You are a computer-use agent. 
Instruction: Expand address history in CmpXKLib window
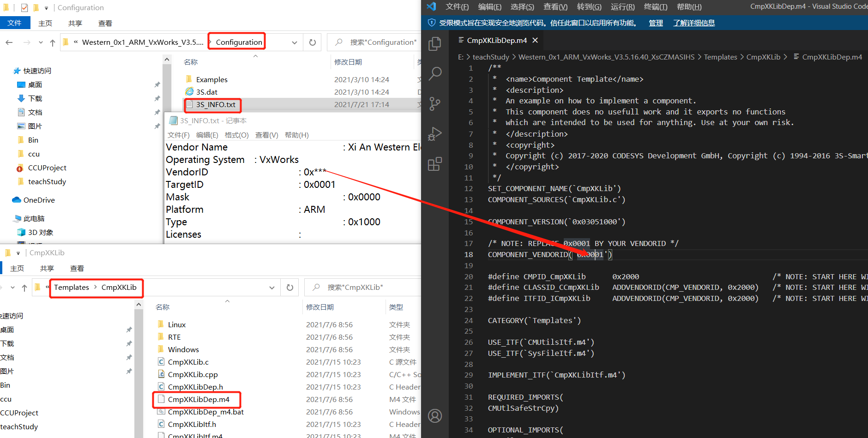tap(272, 288)
